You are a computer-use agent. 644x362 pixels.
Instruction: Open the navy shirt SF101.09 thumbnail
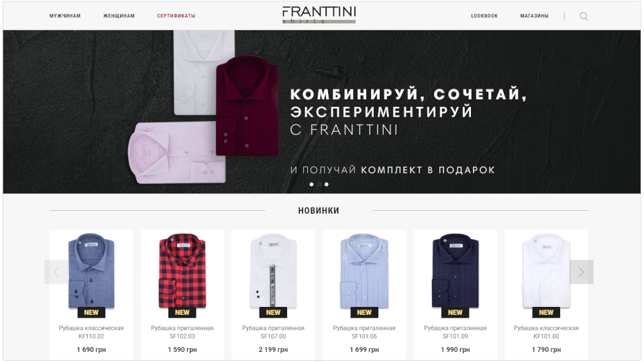pos(455,271)
